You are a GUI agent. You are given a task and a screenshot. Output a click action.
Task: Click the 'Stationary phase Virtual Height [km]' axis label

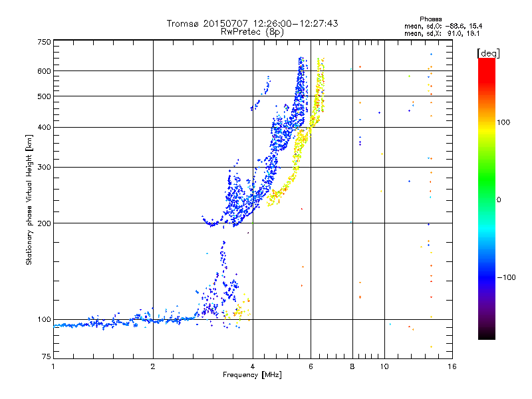[29, 199]
